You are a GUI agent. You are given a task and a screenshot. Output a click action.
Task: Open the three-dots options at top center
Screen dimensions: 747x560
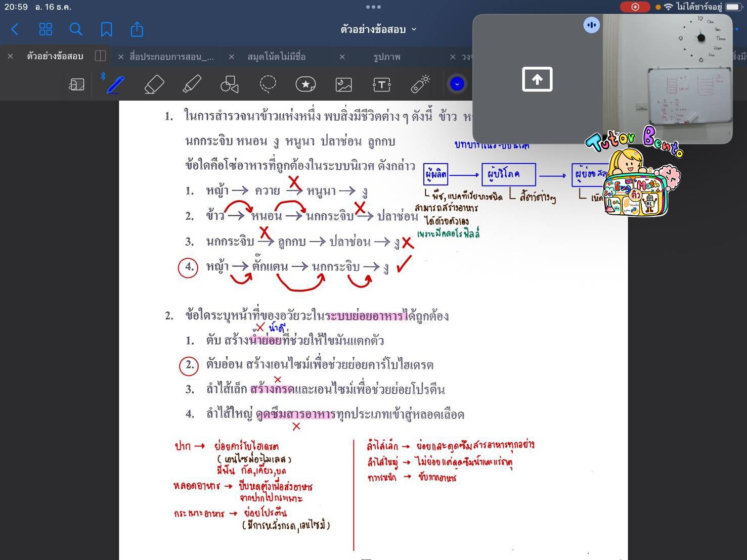374,7
